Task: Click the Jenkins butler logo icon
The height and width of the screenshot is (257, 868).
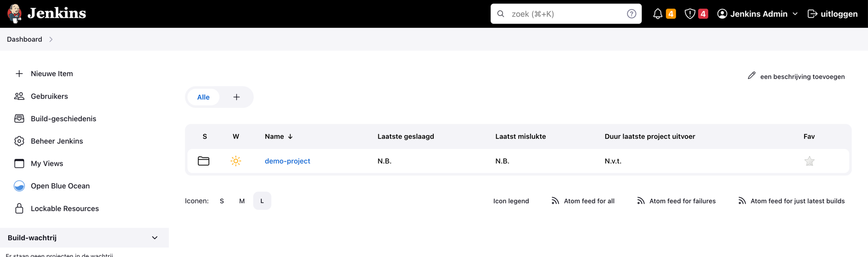Action: point(15,14)
